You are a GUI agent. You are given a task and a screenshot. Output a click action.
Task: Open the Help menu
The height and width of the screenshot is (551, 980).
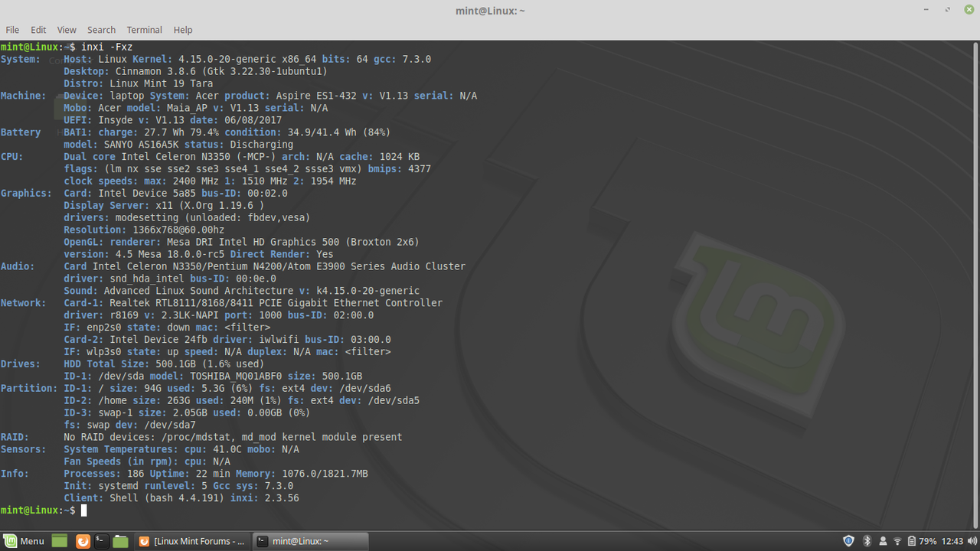183,30
